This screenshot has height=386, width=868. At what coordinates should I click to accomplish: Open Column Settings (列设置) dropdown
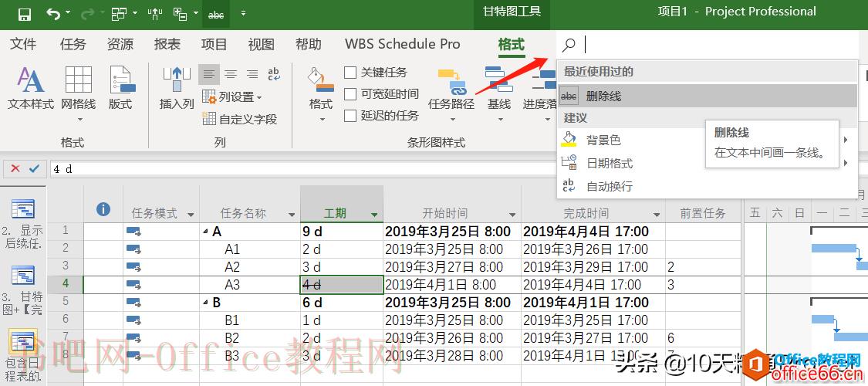click(x=232, y=97)
